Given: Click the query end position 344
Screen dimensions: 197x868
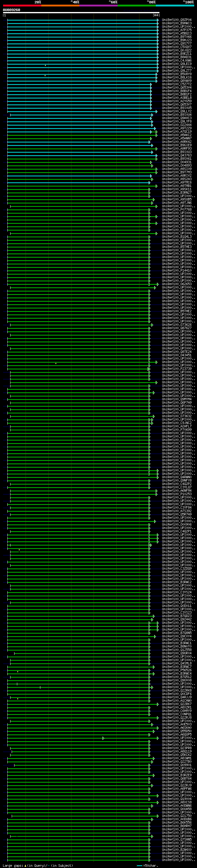Looking at the screenshot, I should (155, 15).
